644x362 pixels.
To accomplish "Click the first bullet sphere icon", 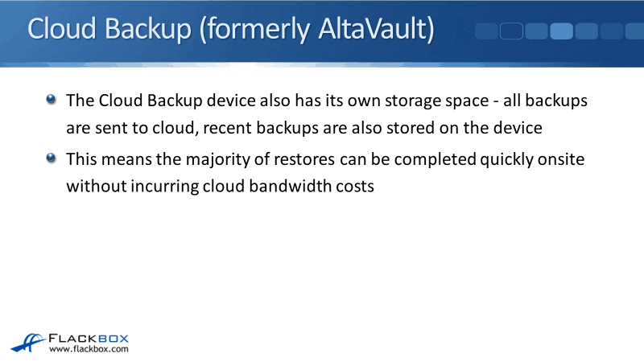I will click(x=52, y=100).
